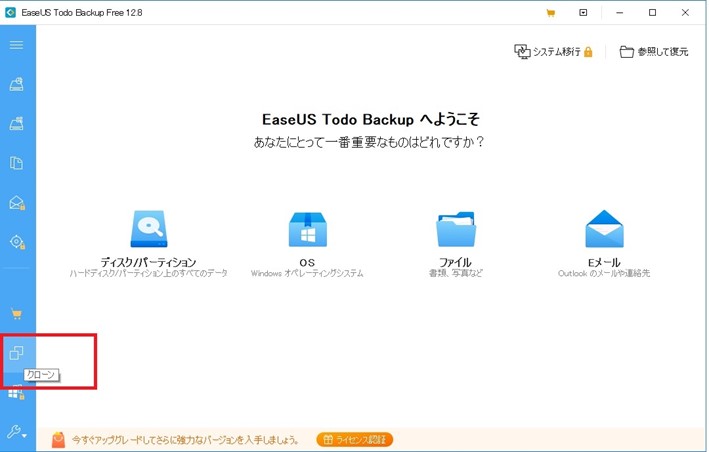Open File backup in the sidebar
Screen dimensions: 709x452
coord(17,163)
